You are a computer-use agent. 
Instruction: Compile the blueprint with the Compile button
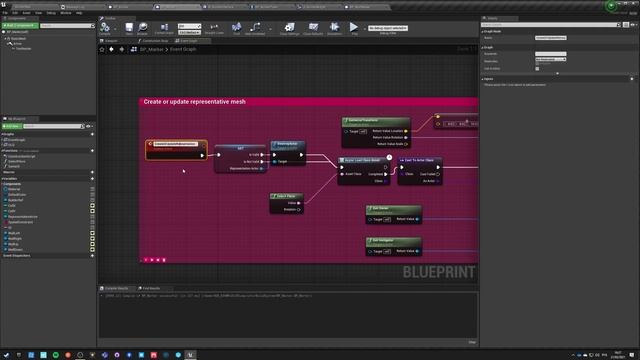[105, 28]
